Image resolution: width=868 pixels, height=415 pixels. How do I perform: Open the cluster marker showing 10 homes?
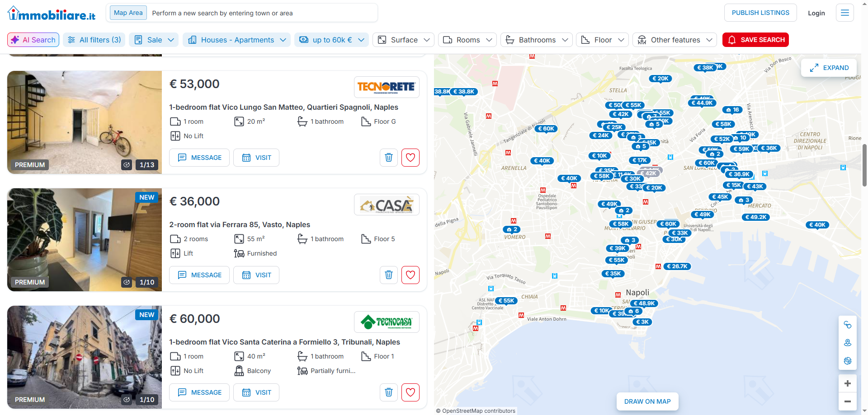pyautogui.click(x=741, y=138)
